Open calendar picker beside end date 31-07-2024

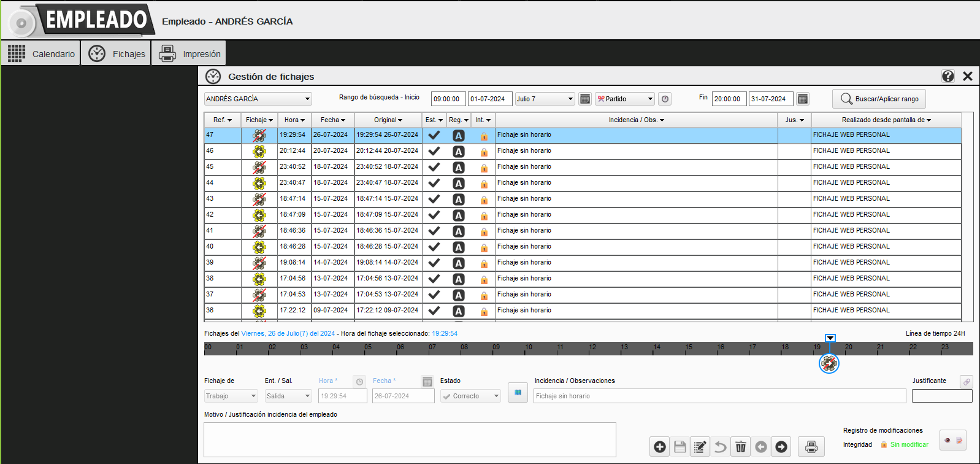tap(803, 99)
